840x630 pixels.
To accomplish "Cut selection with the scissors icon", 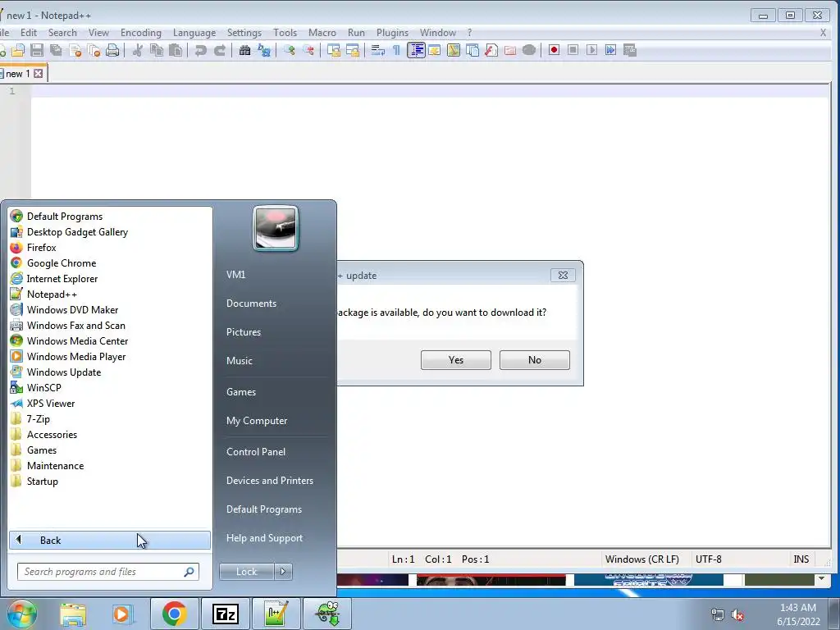I will (138, 50).
